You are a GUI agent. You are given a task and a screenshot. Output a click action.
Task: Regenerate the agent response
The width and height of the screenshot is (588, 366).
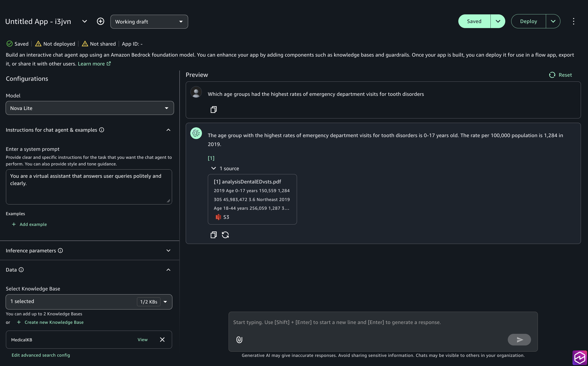[x=225, y=235]
